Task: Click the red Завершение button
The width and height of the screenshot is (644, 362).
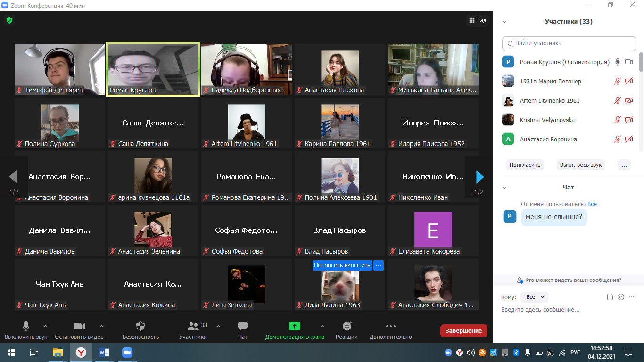Action: 464,330
